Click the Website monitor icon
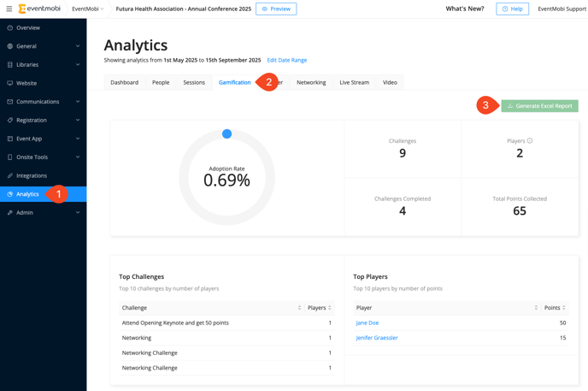 point(10,83)
